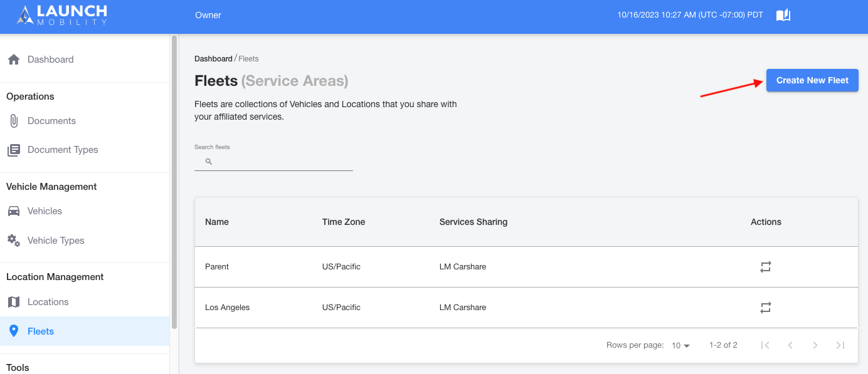Image resolution: width=868 pixels, height=374 pixels.
Task: Jump to the last page arrow
Action: click(840, 345)
